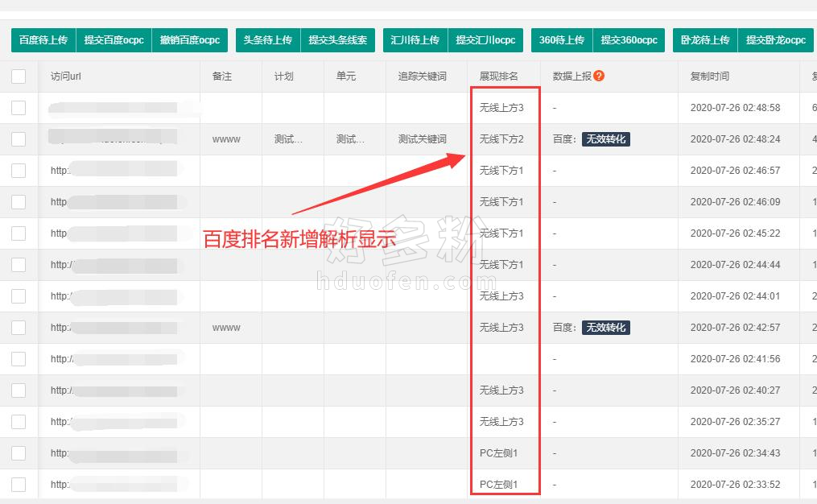Click the 数据上报 column header
The image size is (817, 504).
point(572,76)
